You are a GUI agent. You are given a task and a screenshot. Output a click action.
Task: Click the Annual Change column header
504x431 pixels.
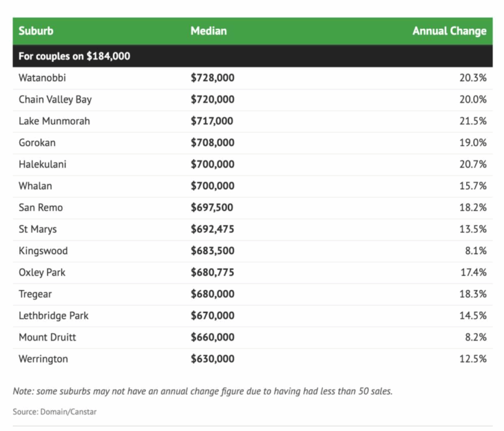(x=449, y=31)
